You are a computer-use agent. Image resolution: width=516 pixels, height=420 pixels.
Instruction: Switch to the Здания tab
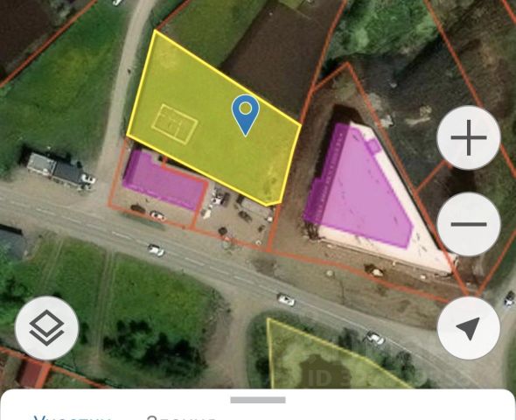coord(180,417)
